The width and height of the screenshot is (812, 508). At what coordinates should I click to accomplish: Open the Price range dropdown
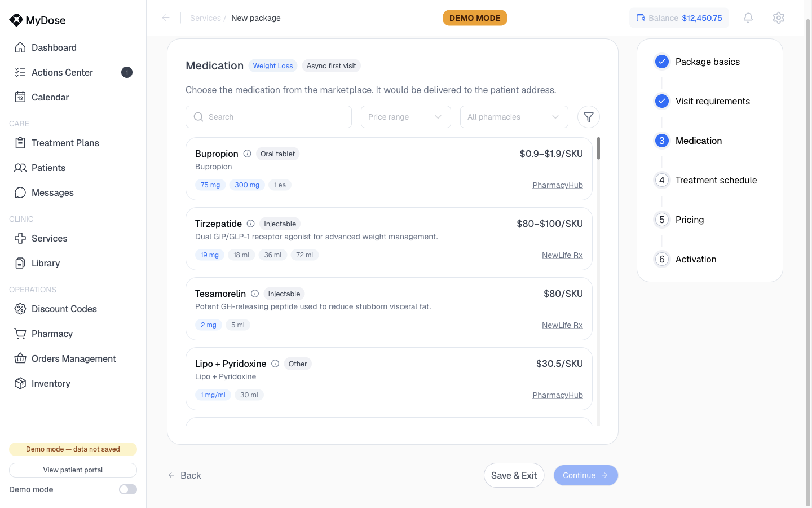(406, 117)
